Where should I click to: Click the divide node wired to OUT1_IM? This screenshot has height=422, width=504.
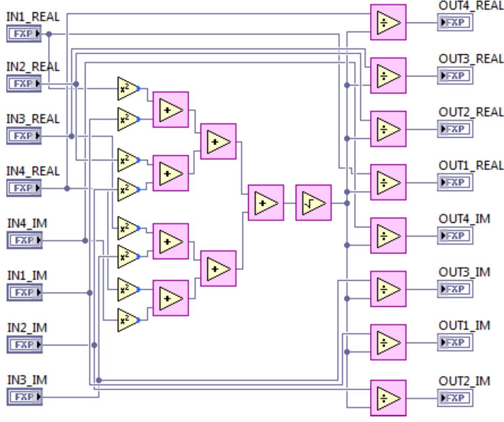[387, 343]
